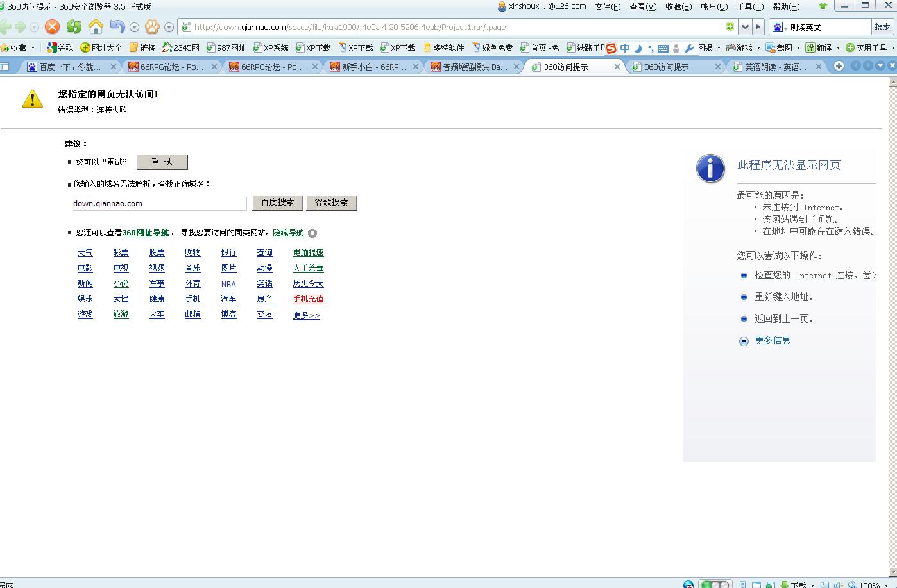Click the blue information icon
The height and width of the screenshot is (588, 897).
point(710,169)
